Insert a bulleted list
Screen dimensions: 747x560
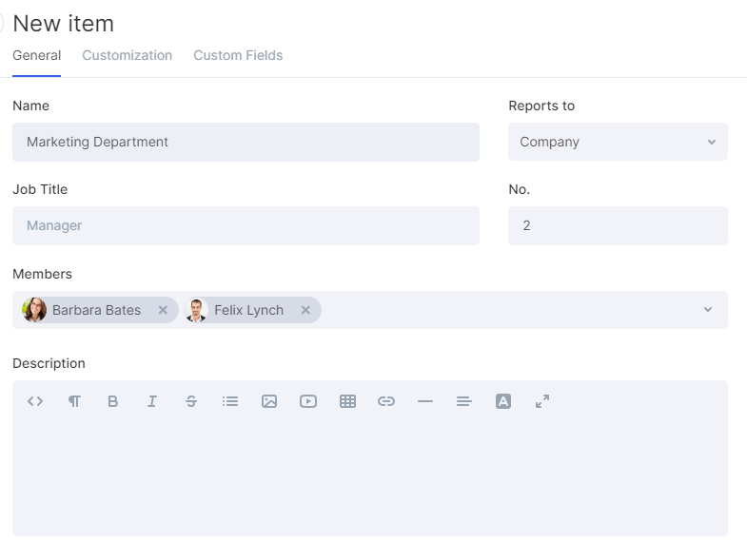pos(230,401)
